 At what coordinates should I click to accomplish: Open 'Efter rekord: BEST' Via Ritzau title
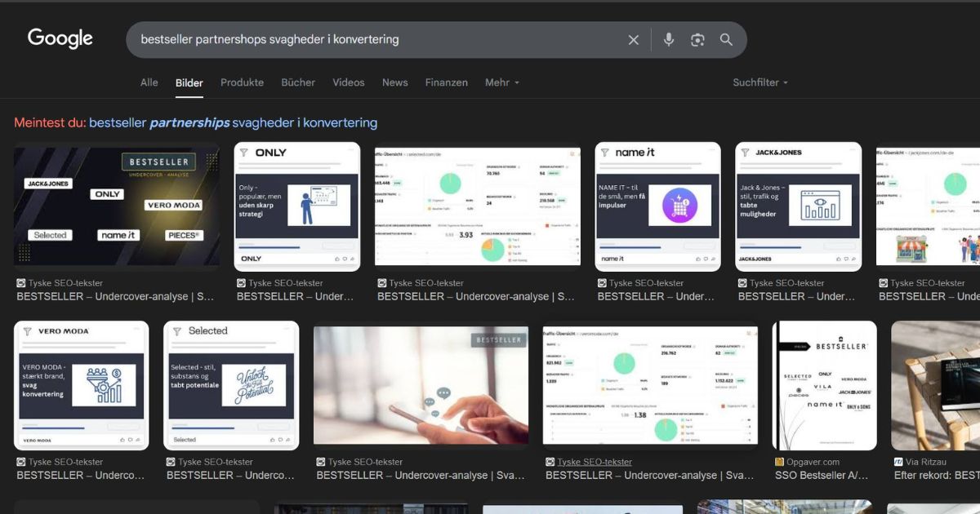[x=937, y=476]
